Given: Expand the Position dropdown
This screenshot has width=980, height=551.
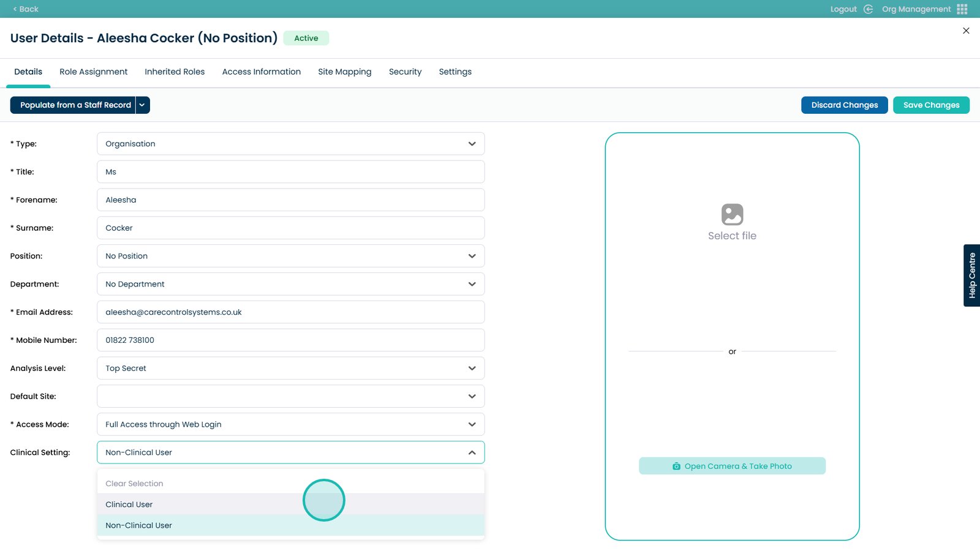Looking at the screenshot, I should click(x=472, y=256).
